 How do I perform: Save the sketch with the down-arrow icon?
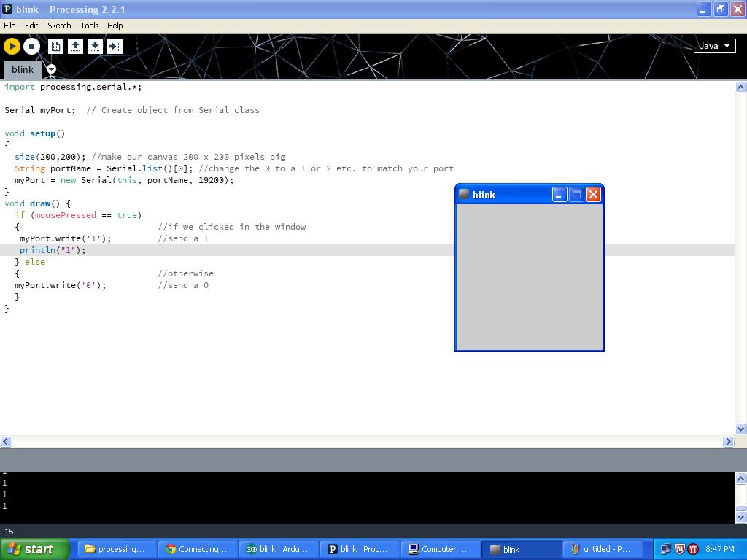(x=95, y=46)
